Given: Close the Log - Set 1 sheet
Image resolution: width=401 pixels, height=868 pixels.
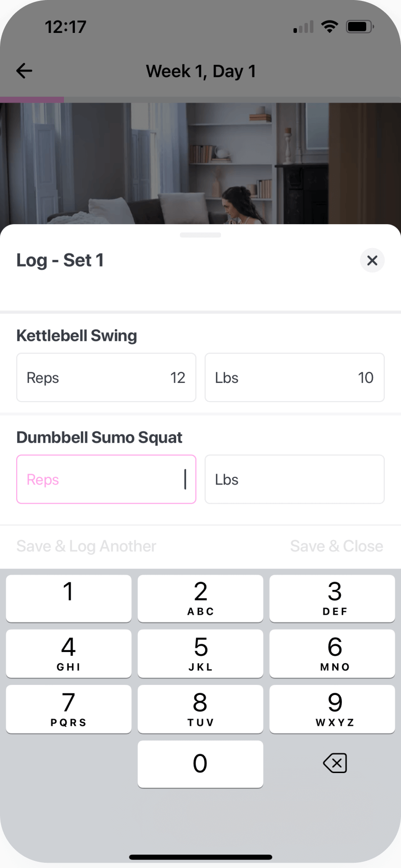Looking at the screenshot, I should (372, 260).
